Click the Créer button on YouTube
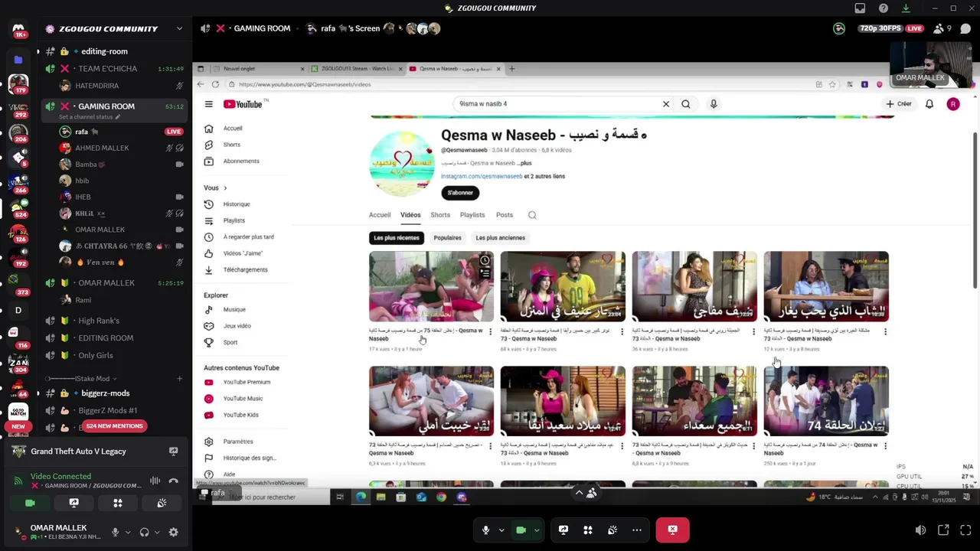This screenshot has width=980, height=551. point(899,104)
